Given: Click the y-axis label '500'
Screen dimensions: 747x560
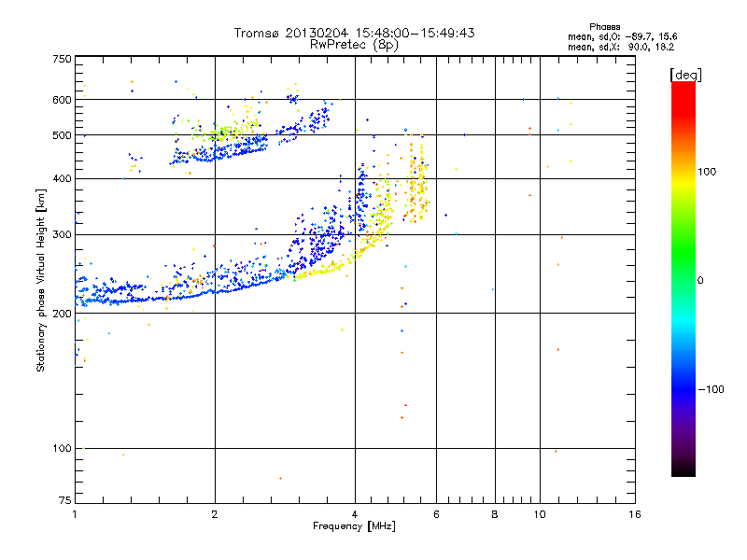Looking at the screenshot, I should click(62, 135).
